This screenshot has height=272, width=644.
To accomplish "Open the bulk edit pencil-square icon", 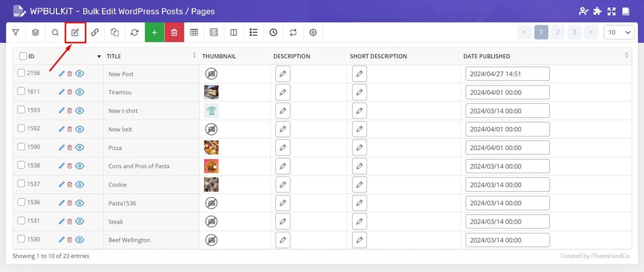I will coord(75,33).
